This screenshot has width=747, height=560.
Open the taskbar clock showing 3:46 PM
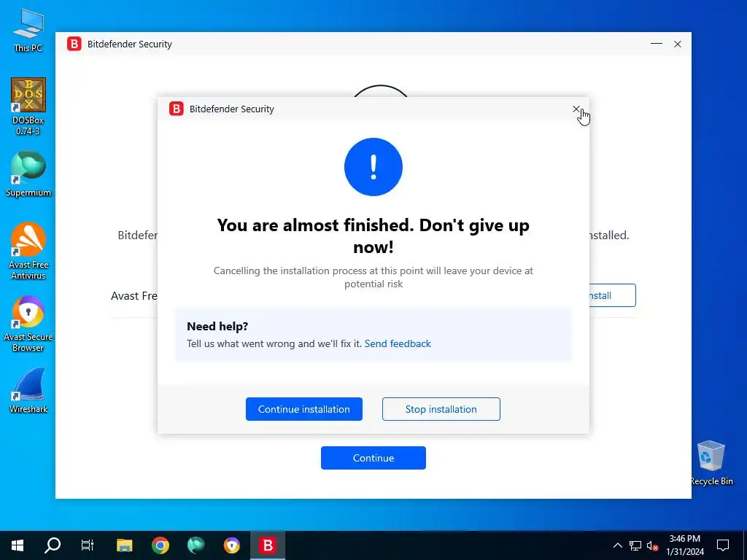pos(685,545)
